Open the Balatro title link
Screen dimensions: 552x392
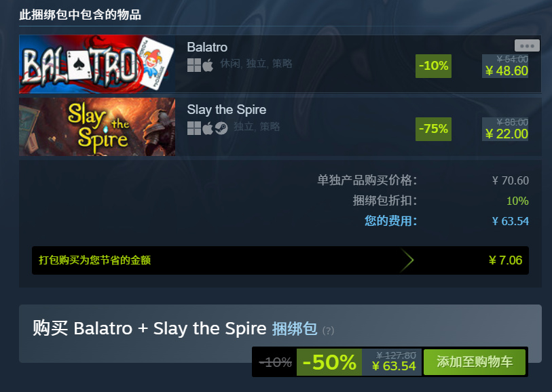pos(207,47)
